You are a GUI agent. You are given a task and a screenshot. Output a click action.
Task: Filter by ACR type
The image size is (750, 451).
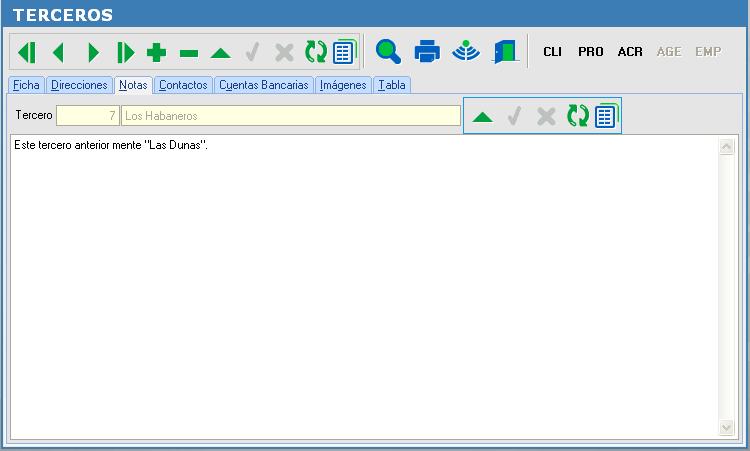pyautogui.click(x=630, y=52)
